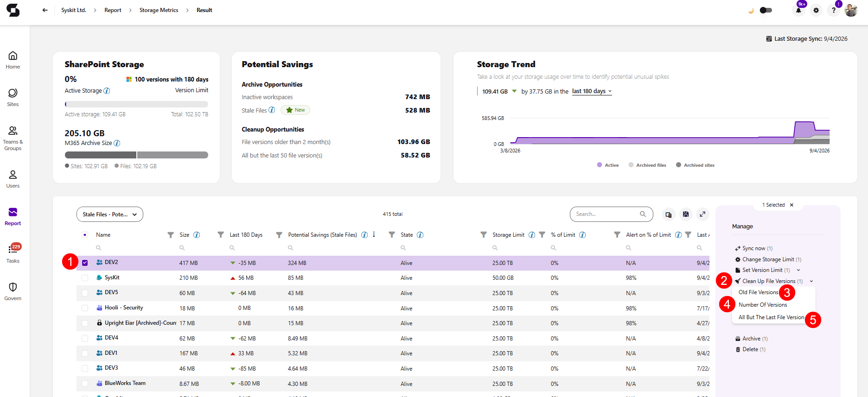
Task: Select All But The Last File Version
Action: click(x=771, y=317)
